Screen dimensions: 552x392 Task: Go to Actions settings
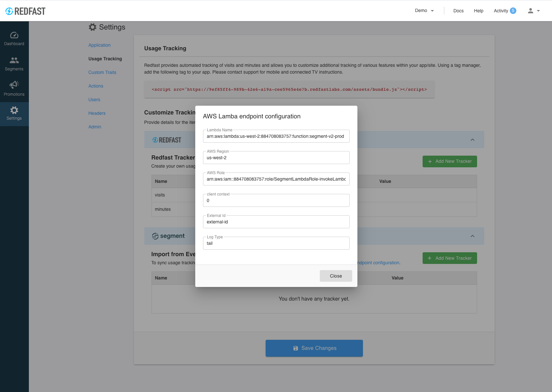tap(96, 86)
